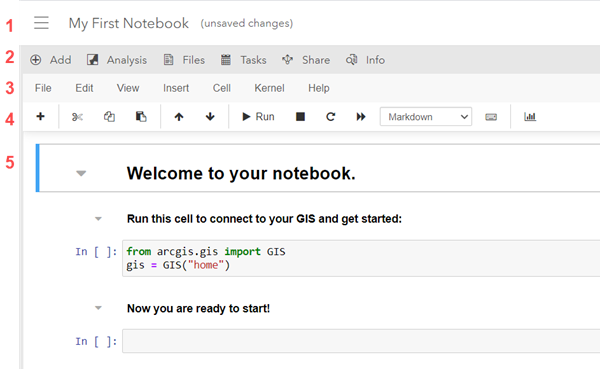Open the Tasks calendar icon
Image resolution: width=600 pixels, height=369 pixels.
226,60
